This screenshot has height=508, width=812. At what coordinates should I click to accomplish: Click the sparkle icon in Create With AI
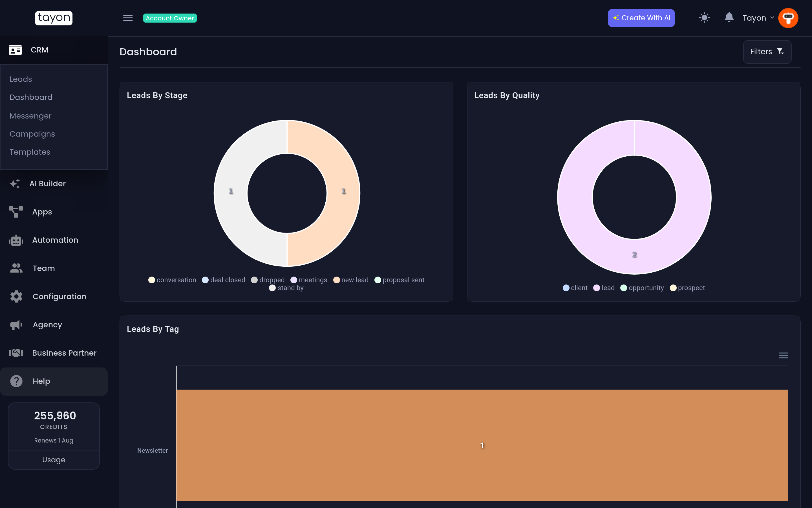pos(616,18)
